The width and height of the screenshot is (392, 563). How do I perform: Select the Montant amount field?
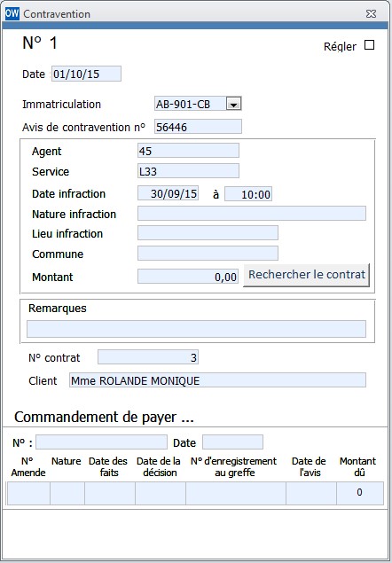click(188, 276)
